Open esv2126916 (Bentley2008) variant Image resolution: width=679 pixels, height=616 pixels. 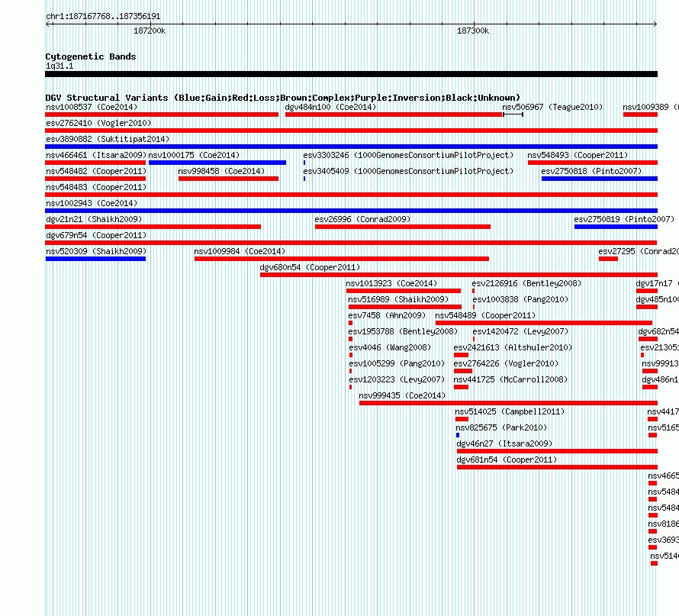point(526,283)
